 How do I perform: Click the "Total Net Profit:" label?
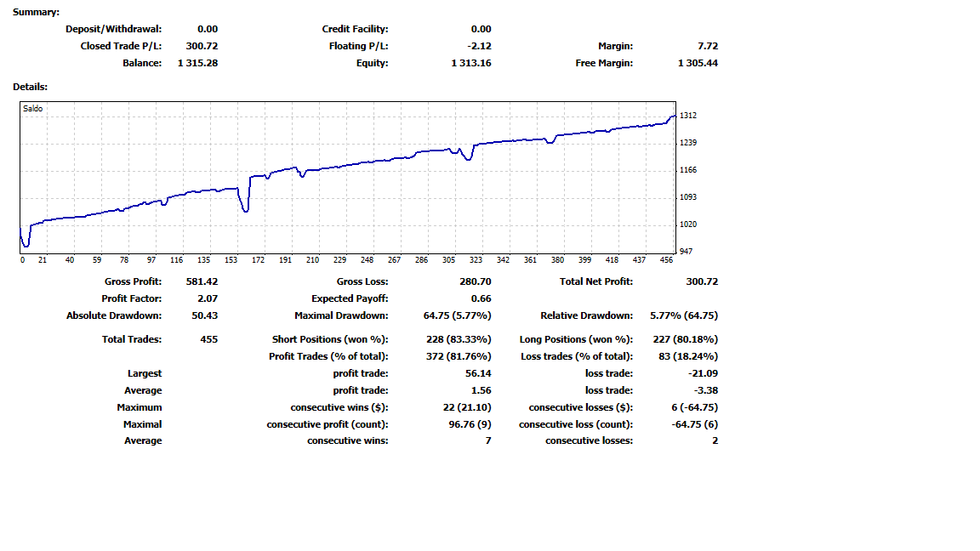pyautogui.click(x=595, y=281)
